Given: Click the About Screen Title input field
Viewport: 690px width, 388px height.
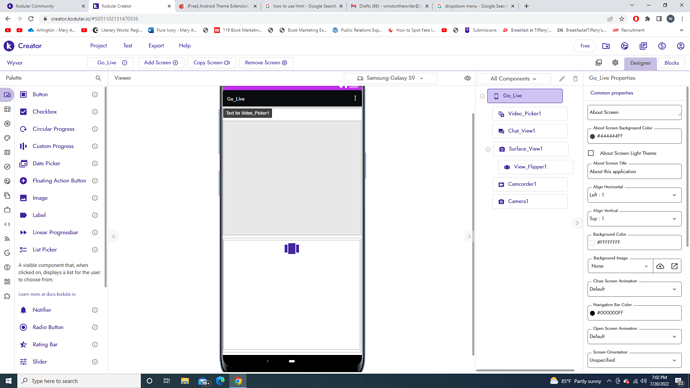Looking at the screenshot, I should (634, 171).
